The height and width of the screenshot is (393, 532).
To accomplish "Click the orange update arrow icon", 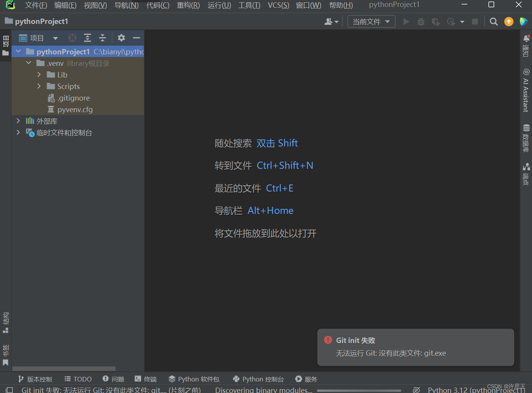I will point(509,22).
